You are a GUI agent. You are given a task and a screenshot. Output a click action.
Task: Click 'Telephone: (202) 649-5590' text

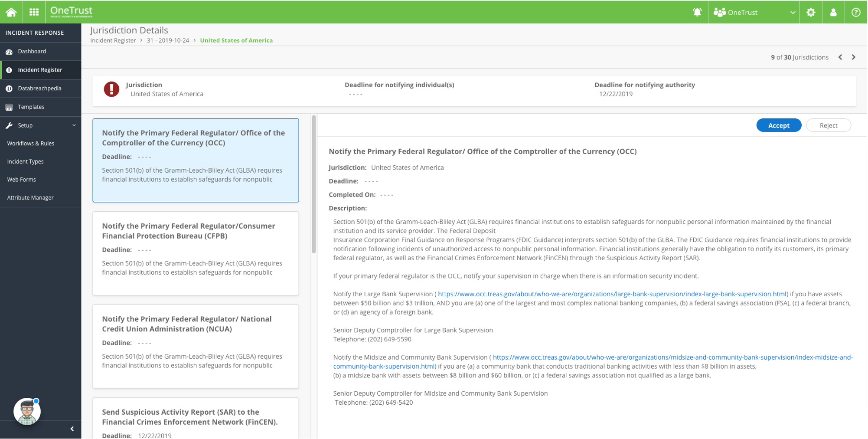tap(372, 339)
